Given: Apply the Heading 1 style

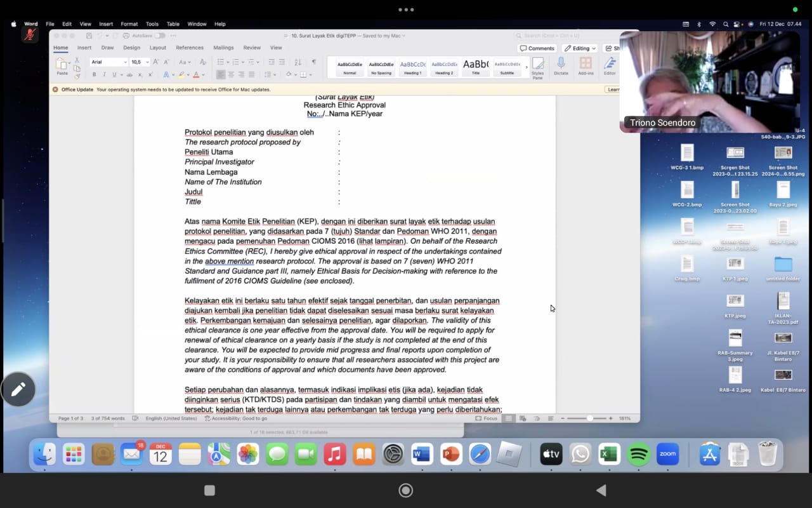Looking at the screenshot, I should 413,67.
